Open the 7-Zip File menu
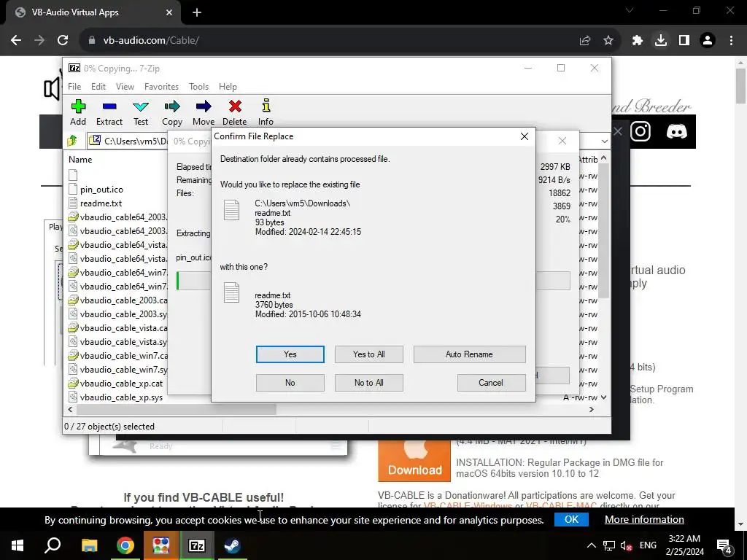The image size is (747, 560). point(74,87)
